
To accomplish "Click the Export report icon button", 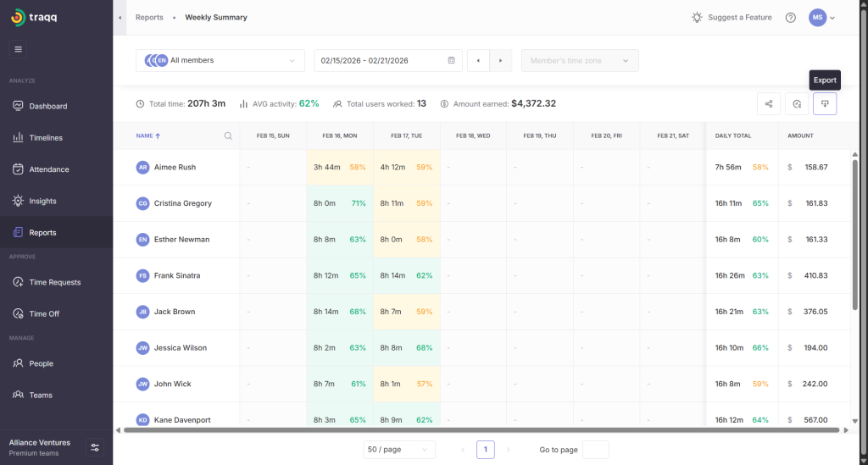I will tap(824, 103).
